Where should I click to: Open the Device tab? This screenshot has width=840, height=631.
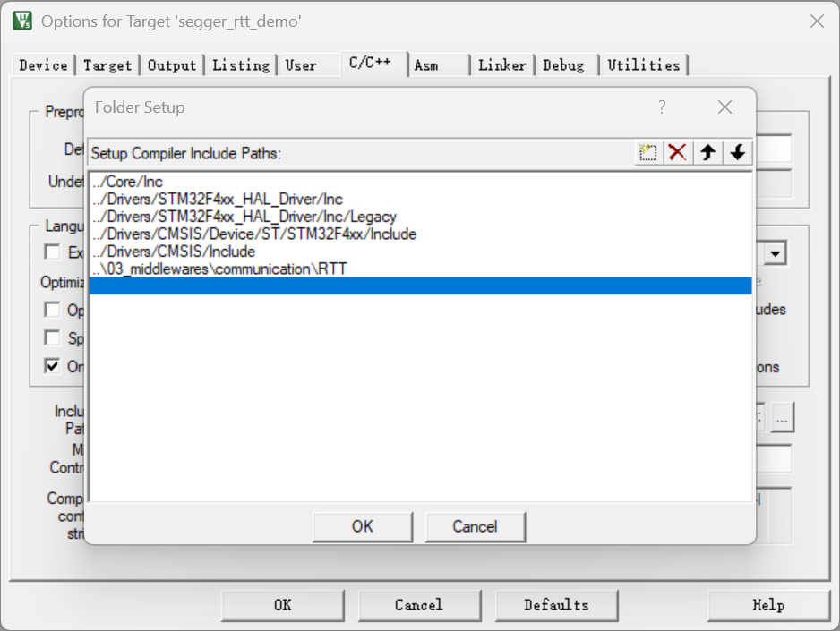[43, 65]
